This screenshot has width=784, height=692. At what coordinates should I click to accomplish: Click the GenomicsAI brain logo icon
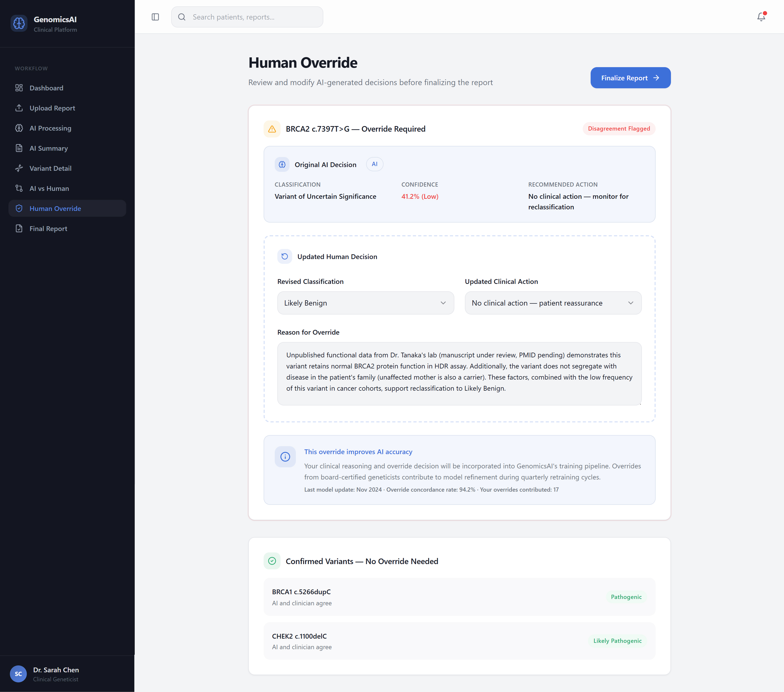19,24
